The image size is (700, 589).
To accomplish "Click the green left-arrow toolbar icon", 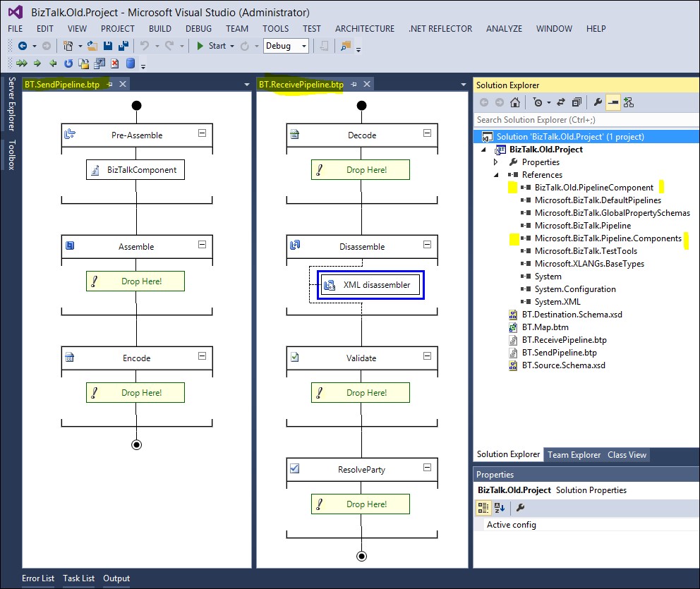I will point(53,63).
